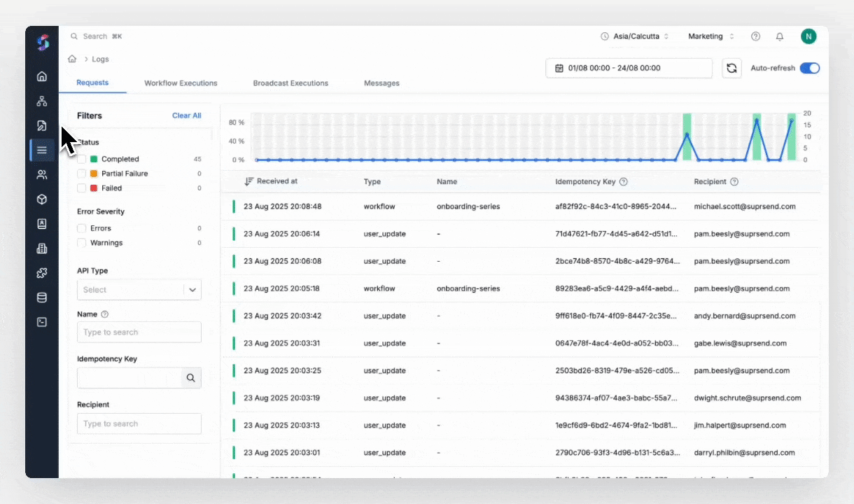Click the Recipient filter search field
The width and height of the screenshot is (854, 504).
(x=139, y=423)
